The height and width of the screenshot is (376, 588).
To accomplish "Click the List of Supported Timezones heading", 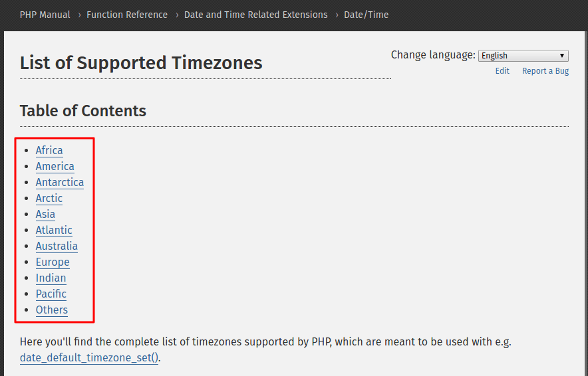I will (141, 63).
